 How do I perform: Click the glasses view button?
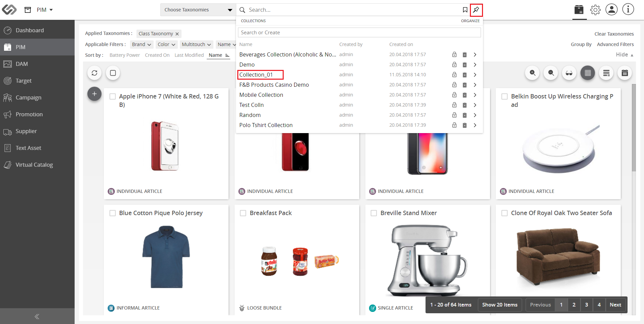[569, 73]
